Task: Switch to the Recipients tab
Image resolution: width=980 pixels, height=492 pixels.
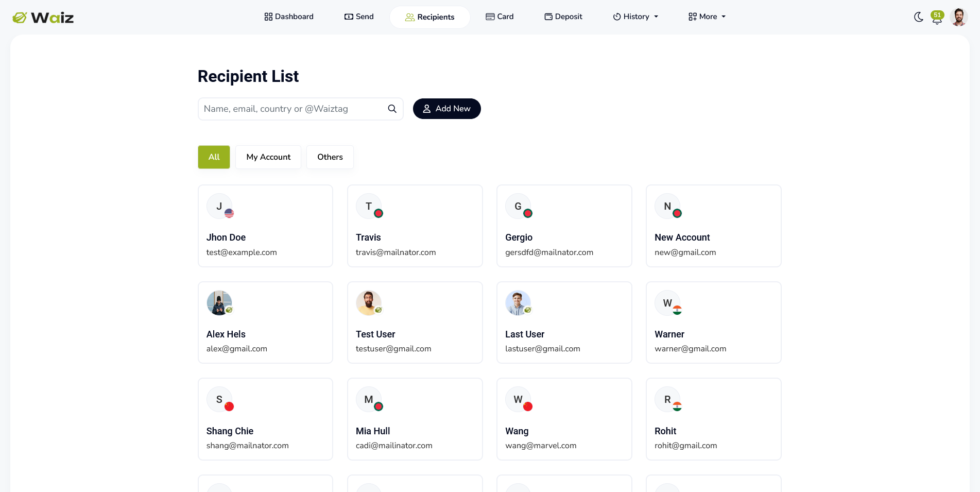Action: (x=429, y=16)
